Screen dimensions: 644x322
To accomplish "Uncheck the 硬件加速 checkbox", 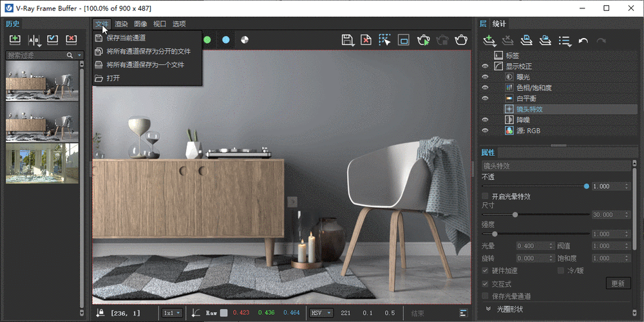I will point(486,270).
